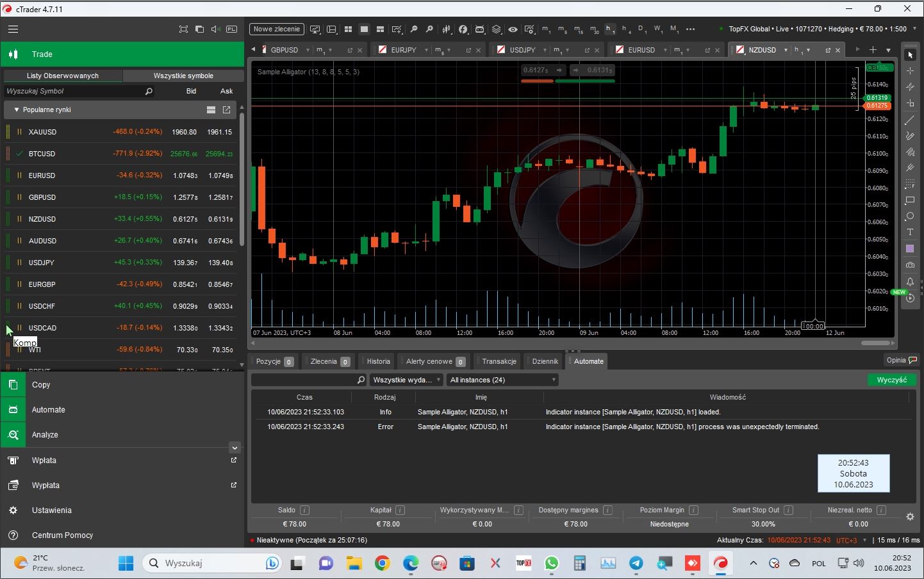Open NZDUSD symbol dropdown arrow
This screenshot has width=924, height=579.
click(786, 50)
